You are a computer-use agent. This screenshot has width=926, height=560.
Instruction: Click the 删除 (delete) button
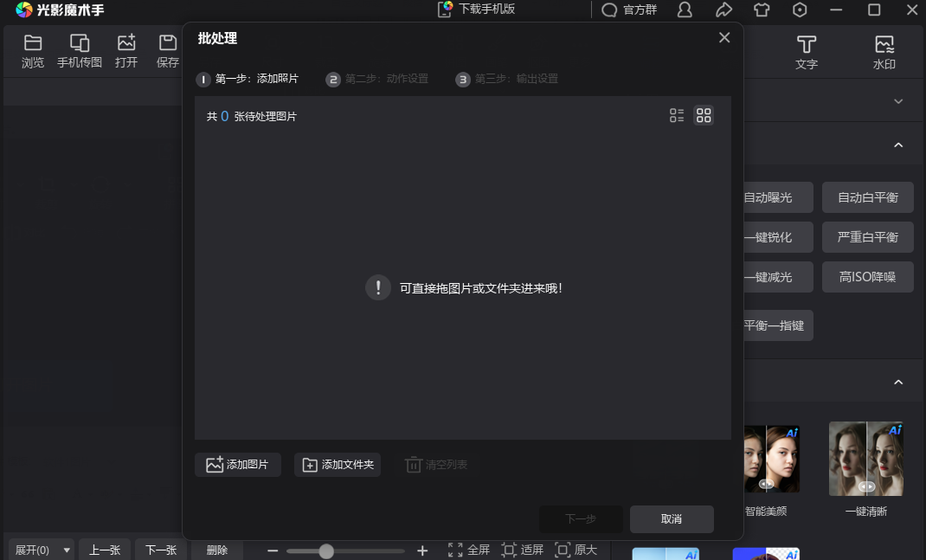point(216,550)
